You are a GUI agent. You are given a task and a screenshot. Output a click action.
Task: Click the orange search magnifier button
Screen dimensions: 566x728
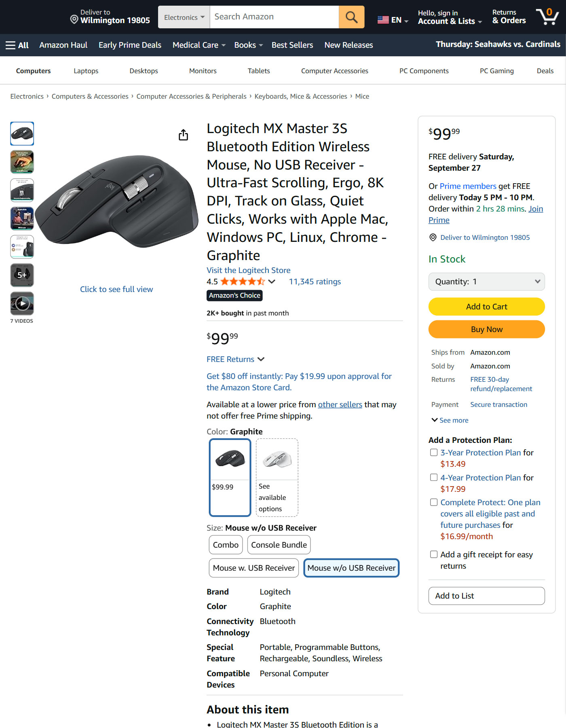[351, 17]
